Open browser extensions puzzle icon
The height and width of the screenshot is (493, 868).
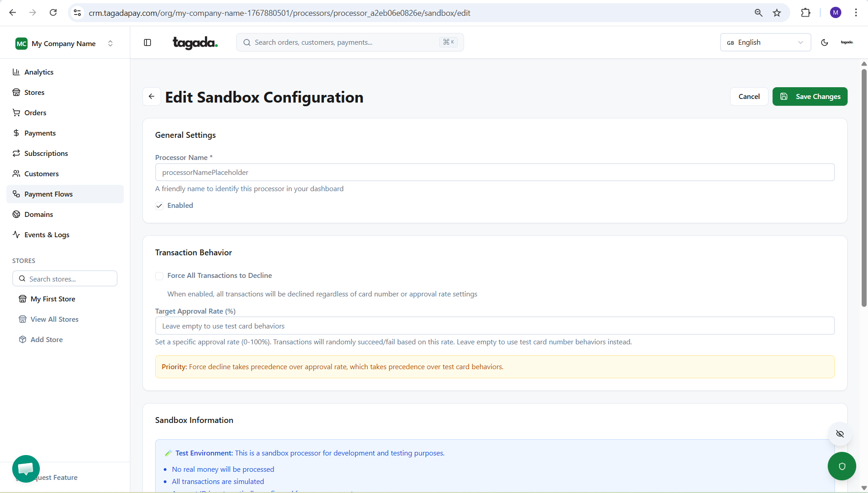click(x=805, y=13)
